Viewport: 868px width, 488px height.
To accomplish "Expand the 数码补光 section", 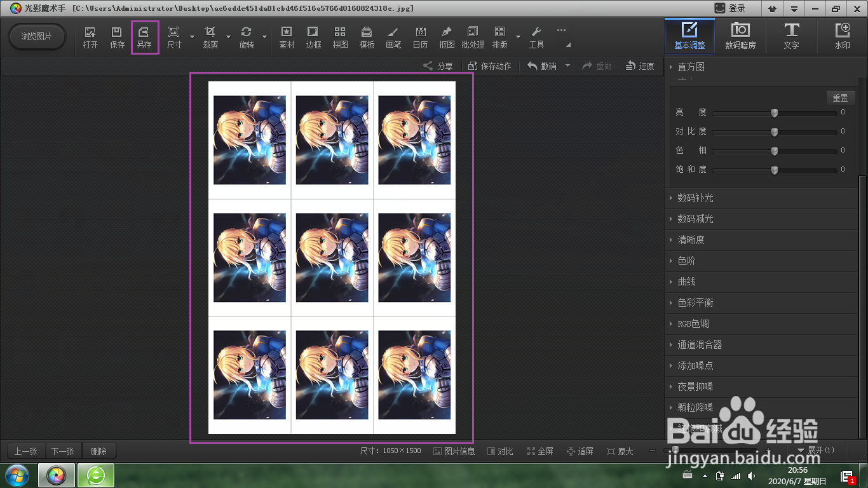I will pyautogui.click(x=761, y=198).
